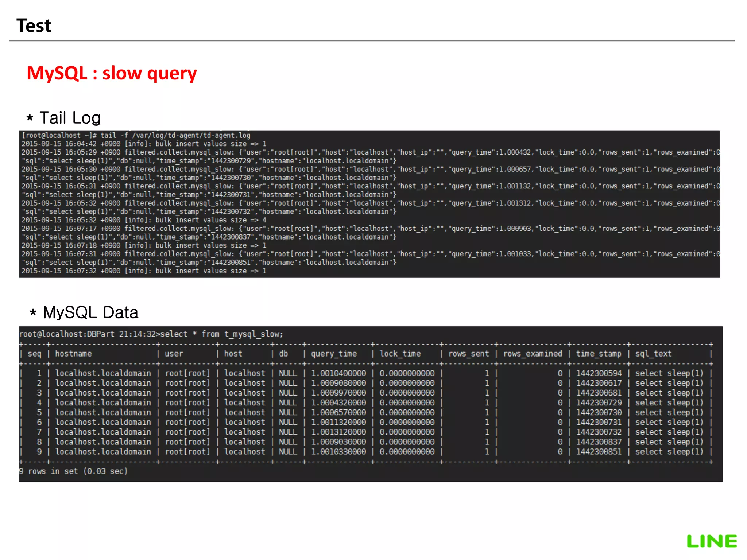Click log entry timestamped 16:07:31
747x560 pixels.
click(x=370, y=258)
